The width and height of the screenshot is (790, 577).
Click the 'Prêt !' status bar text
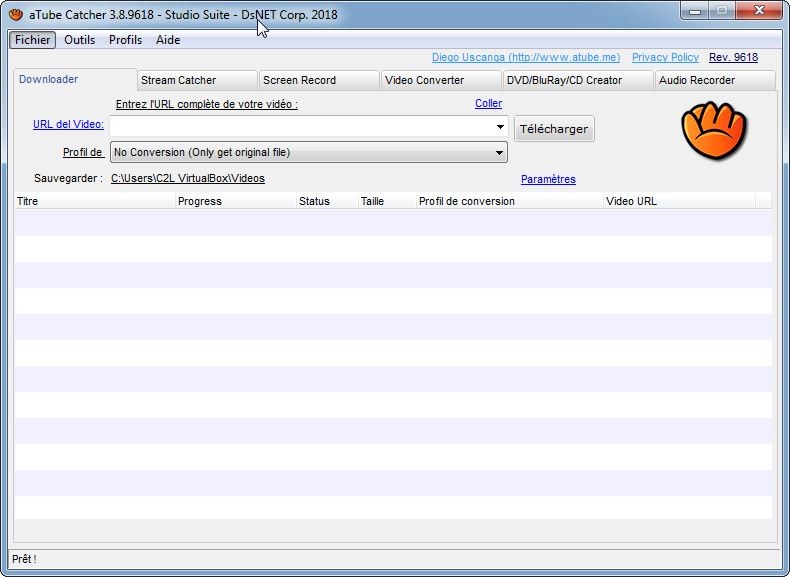[x=24, y=559]
